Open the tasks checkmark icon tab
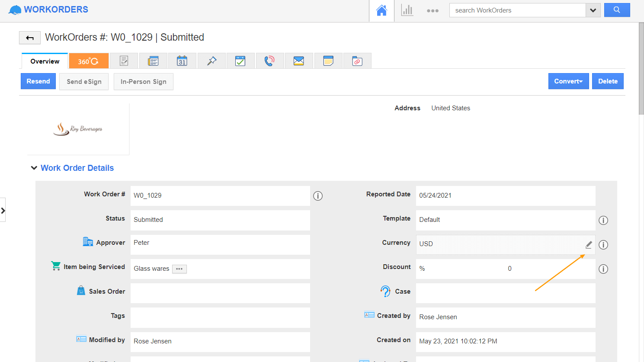Image resolution: width=644 pixels, height=362 pixels. (x=240, y=61)
